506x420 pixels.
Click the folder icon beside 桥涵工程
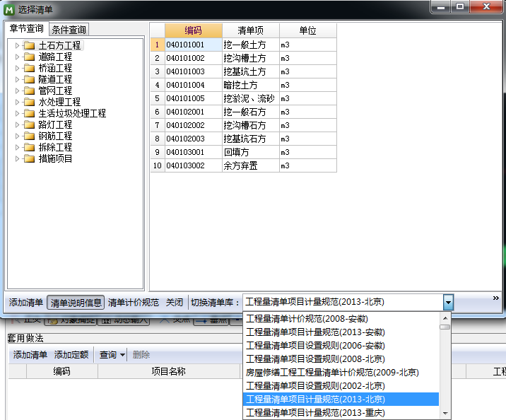coord(29,68)
